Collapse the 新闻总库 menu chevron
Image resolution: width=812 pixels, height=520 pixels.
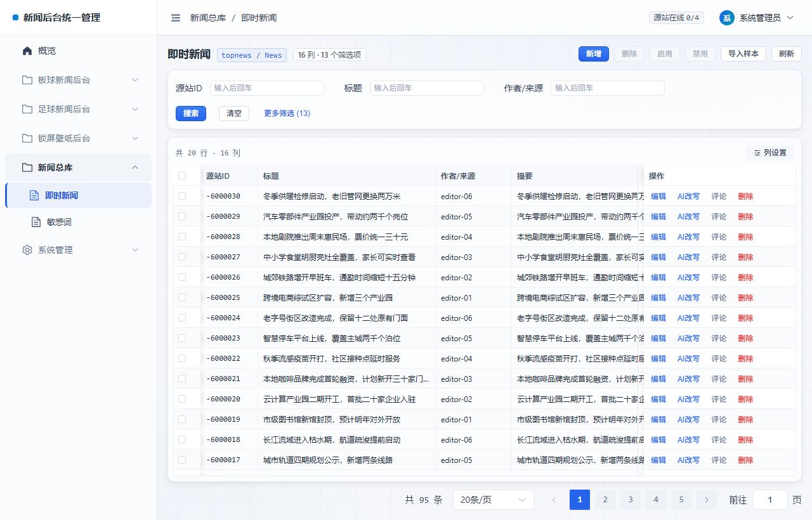[x=135, y=167]
